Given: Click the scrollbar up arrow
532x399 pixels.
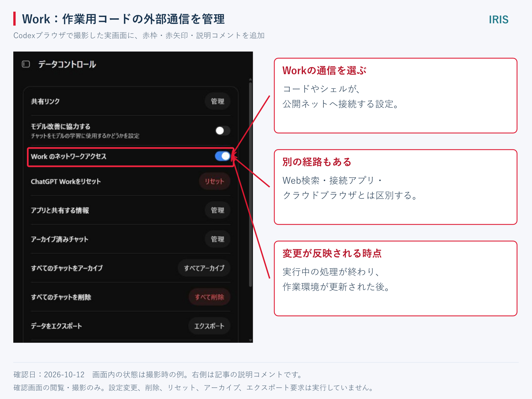Looking at the screenshot, I should 250,79.
